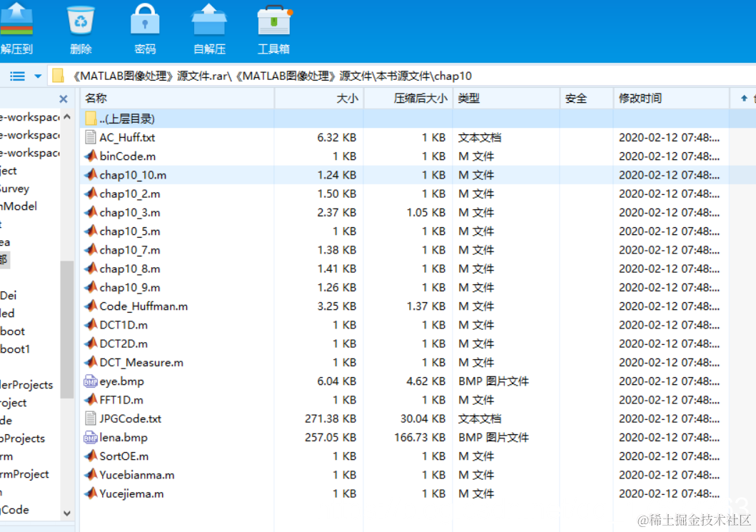The image size is (756, 532).
Task: Click the 解压到 (Extract to) toolbar icon
Action: 17,21
